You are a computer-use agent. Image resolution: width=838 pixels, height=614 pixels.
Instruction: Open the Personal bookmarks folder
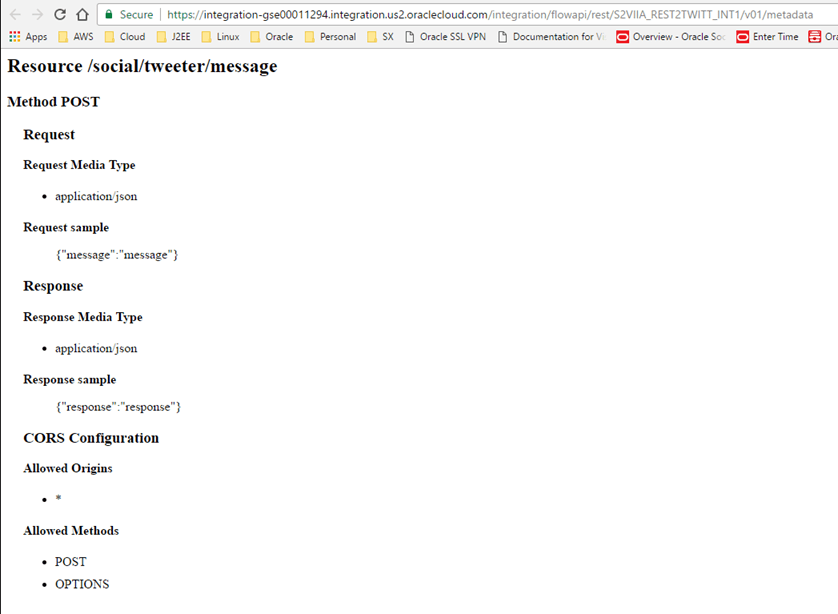pos(329,37)
